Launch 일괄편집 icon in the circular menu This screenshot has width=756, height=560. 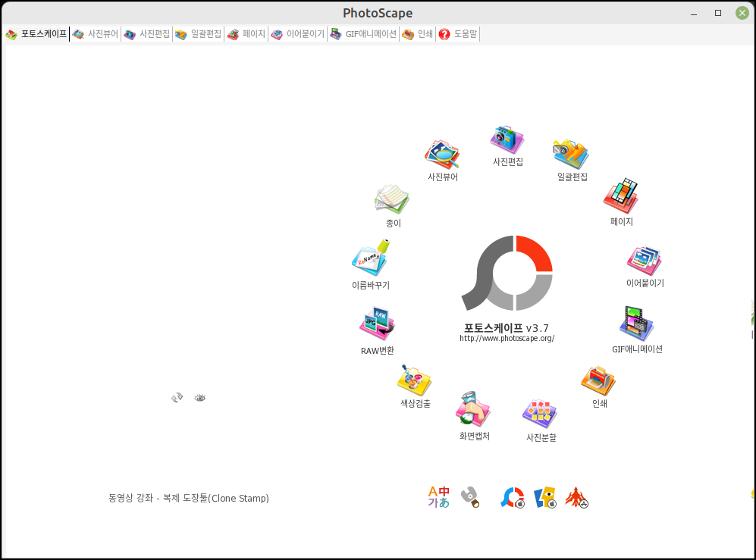coord(571,155)
